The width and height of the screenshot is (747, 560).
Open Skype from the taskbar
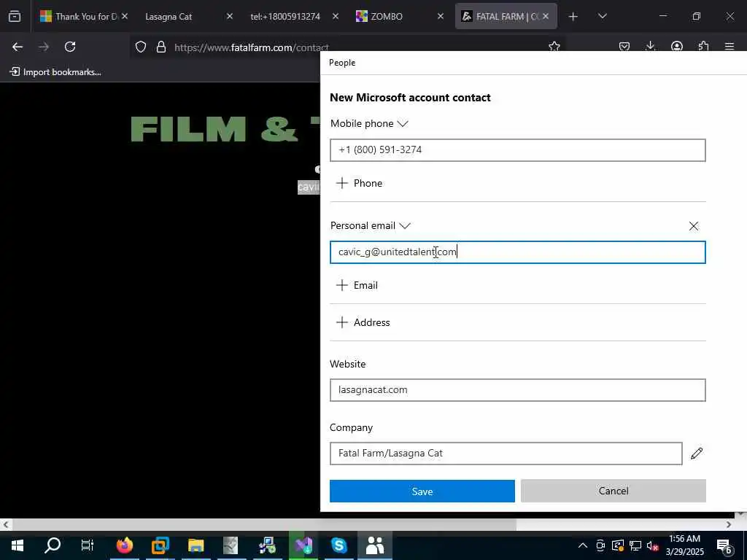[x=338, y=545]
